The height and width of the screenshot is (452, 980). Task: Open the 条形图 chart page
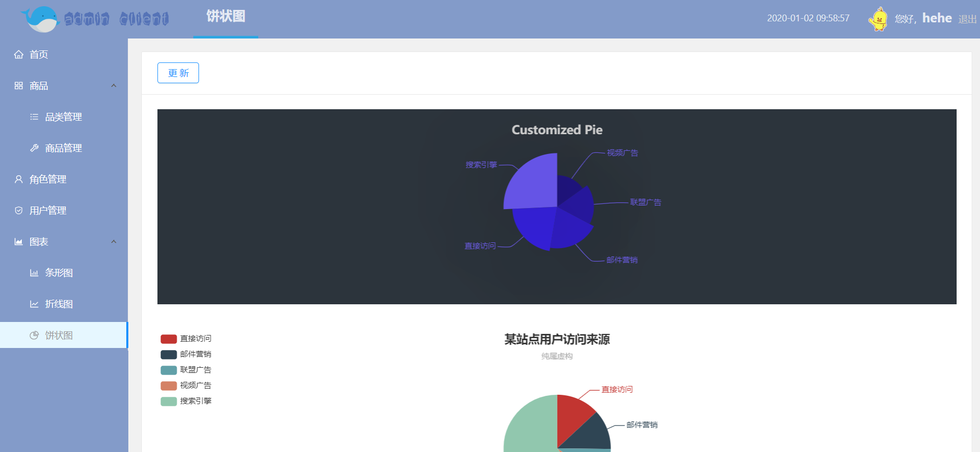64,273
